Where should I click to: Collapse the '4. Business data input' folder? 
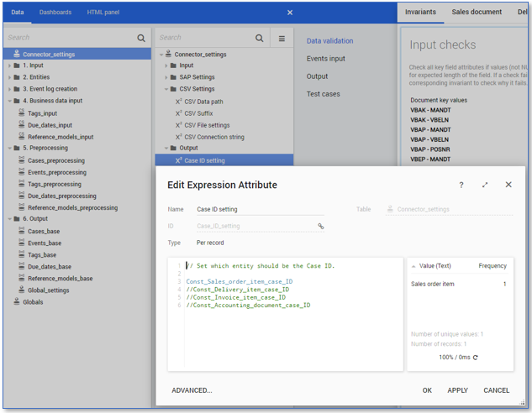[x=9, y=101]
